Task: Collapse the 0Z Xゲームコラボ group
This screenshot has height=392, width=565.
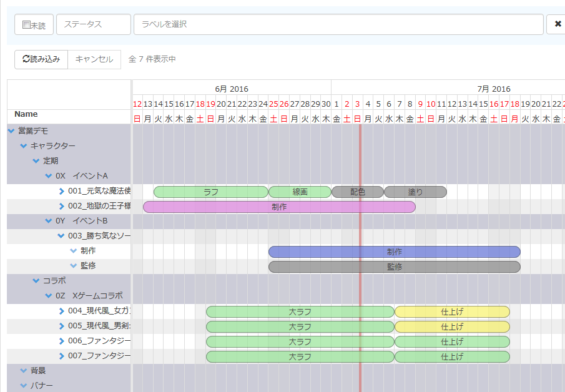Action: coord(49,296)
